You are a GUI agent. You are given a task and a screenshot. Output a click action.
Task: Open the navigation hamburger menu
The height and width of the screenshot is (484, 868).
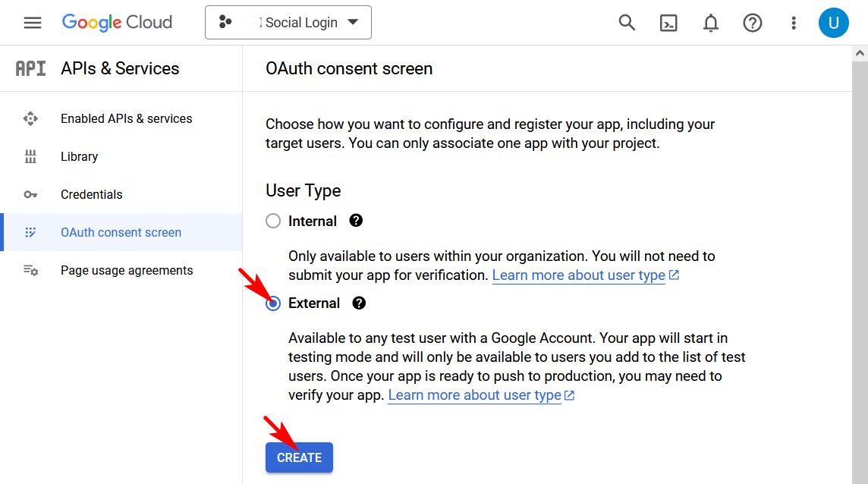32,22
